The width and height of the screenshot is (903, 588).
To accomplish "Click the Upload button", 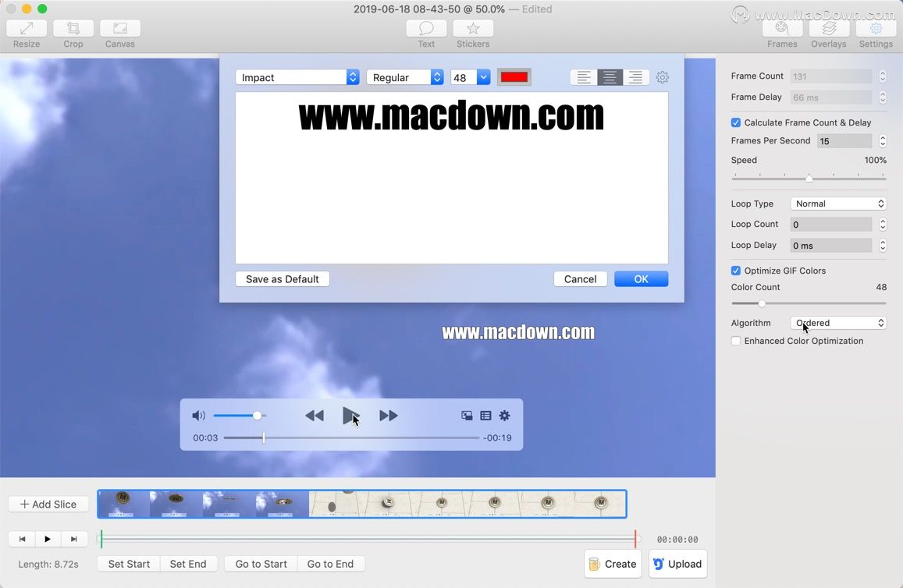I will point(677,564).
